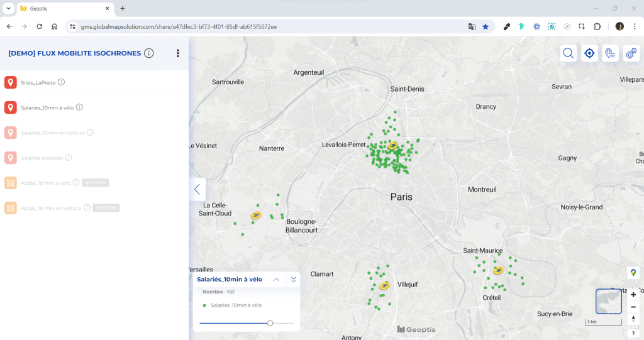Show info for Salariés_10min en voiture layer
Screen dimensions: 644x340
pyautogui.click(x=90, y=132)
